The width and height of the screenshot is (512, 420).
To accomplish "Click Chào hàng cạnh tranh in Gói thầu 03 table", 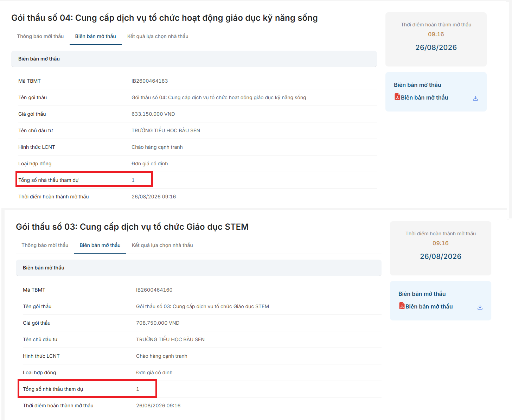I will click(x=162, y=356).
